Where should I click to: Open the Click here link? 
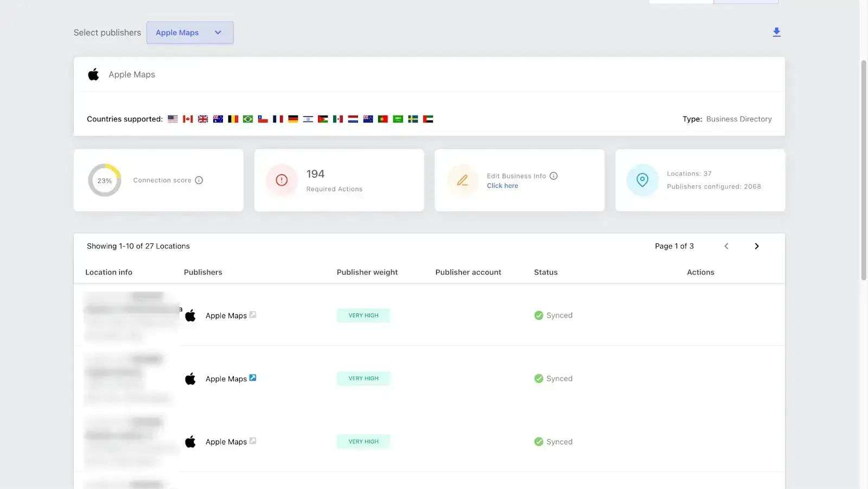click(x=502, y=185)
